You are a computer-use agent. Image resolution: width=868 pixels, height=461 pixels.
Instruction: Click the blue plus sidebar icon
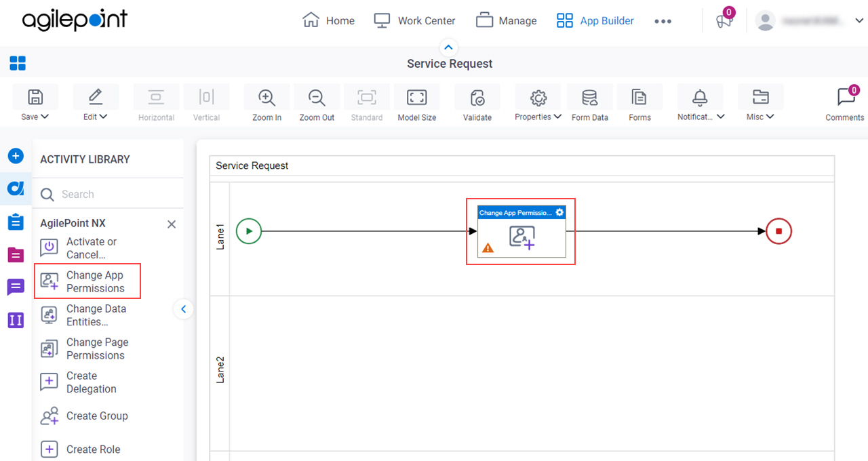(x=16, y=156)
